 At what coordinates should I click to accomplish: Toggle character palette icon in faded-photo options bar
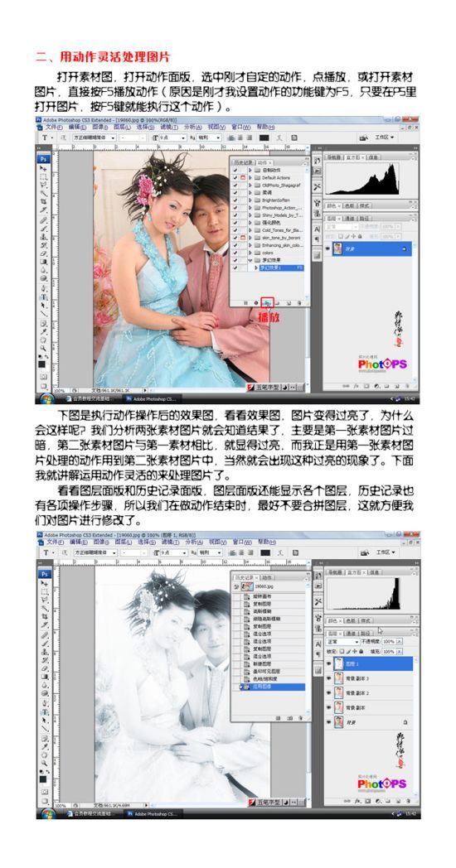click(x=294, y=552)
